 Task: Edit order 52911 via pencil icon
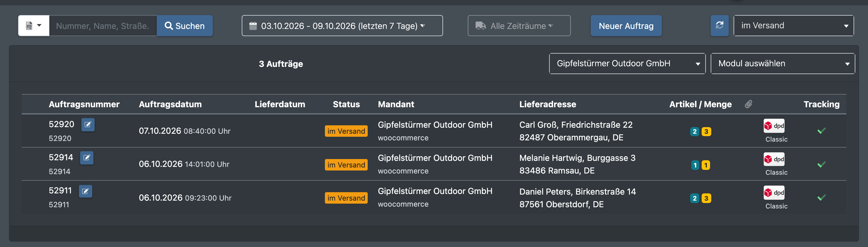pyautogui.click(x=86, y=191)
